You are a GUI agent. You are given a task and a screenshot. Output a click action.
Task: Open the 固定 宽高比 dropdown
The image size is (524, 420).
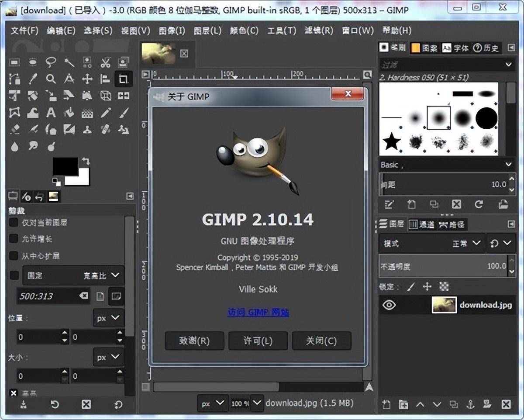[x=73, y=275]
